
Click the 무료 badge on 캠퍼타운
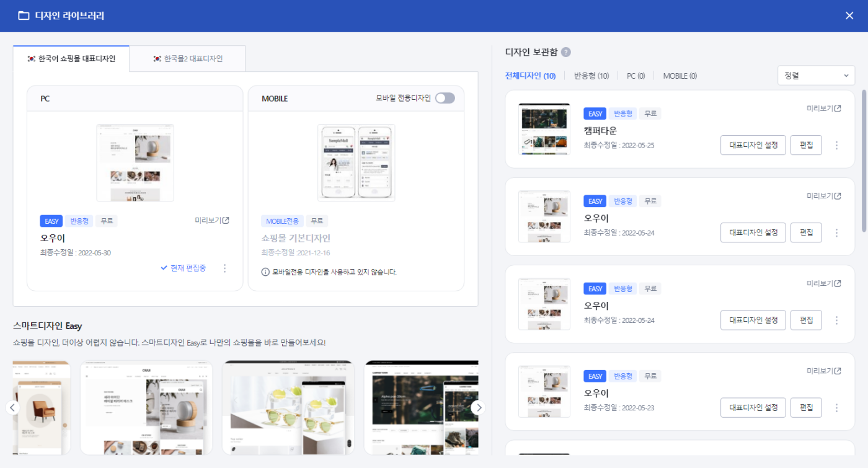[x=650, y=114]
